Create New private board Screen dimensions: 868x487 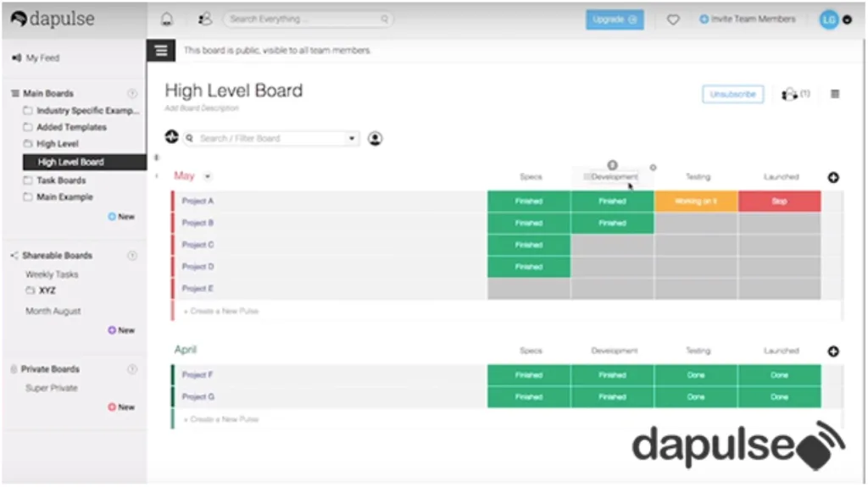click(121, 407)
